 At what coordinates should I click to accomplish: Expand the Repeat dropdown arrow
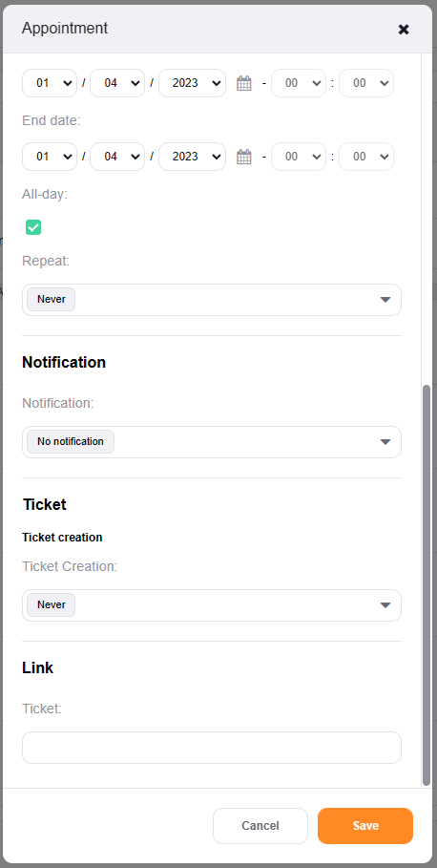(385, 300)
